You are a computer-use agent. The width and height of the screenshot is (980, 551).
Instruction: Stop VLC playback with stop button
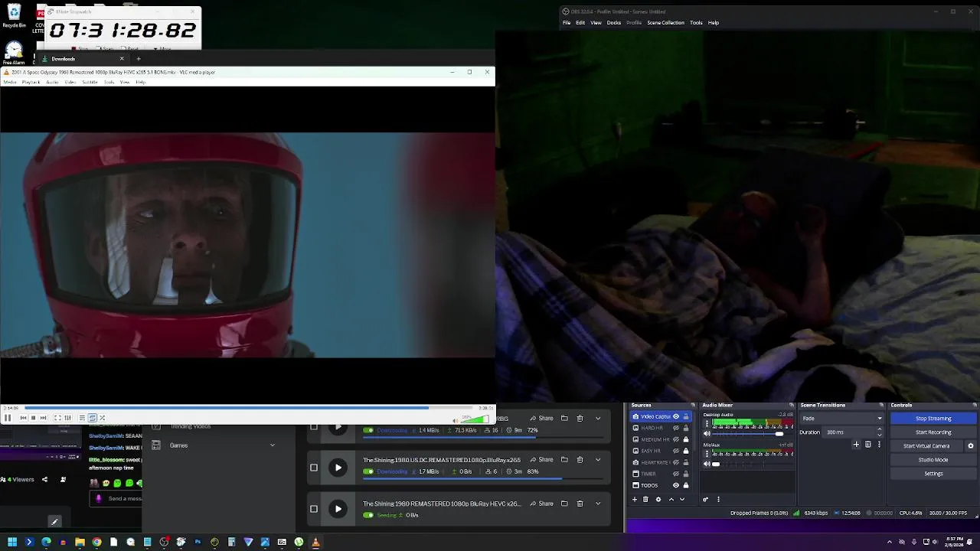coord(33,418)
